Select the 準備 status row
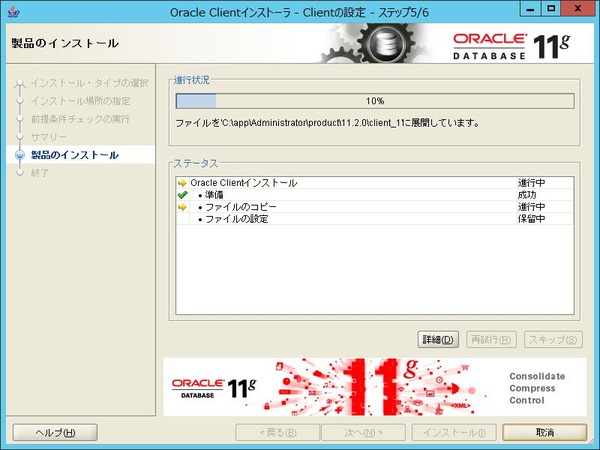This screenshot has height=450, width=600. pyautogui.click(x=375, y=195)
